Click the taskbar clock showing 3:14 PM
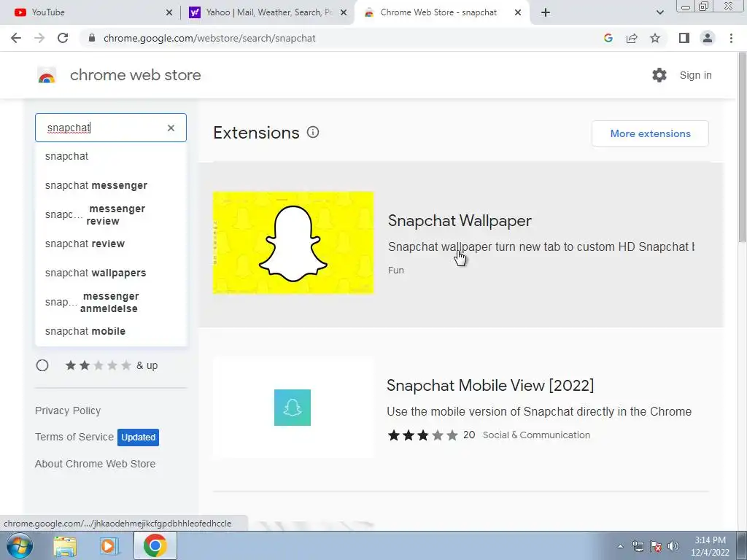Image resolution: width=747 pixels, height=560 pixels. pyautogui.click(x=710, y=546)
